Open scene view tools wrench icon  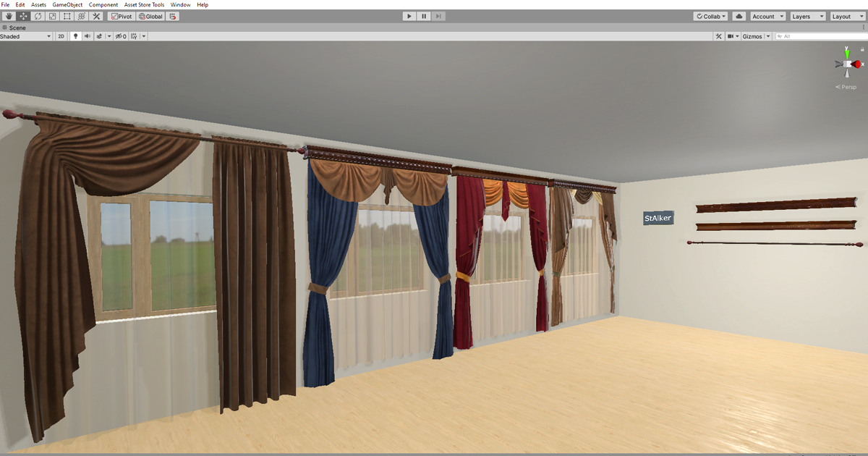(718, 36)
